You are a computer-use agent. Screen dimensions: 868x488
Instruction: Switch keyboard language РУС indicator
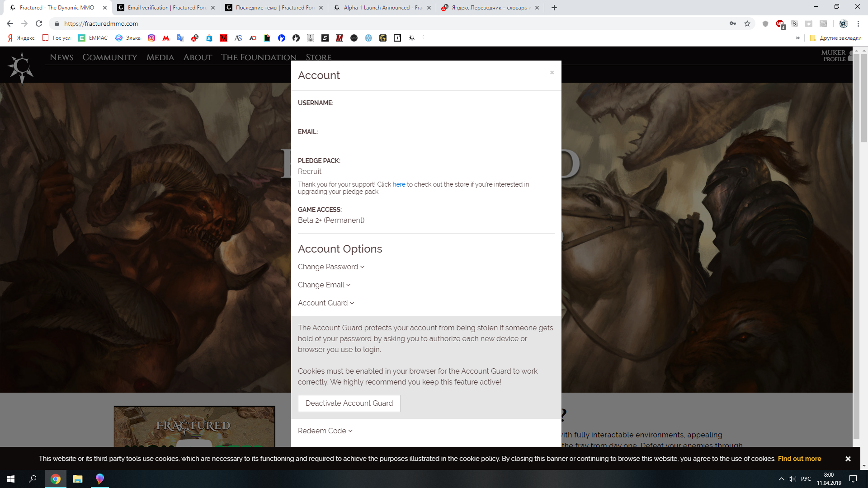806,479
